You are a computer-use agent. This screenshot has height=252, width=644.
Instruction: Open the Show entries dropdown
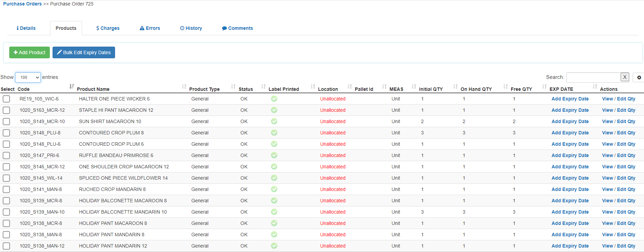click(x=28, y=77)
